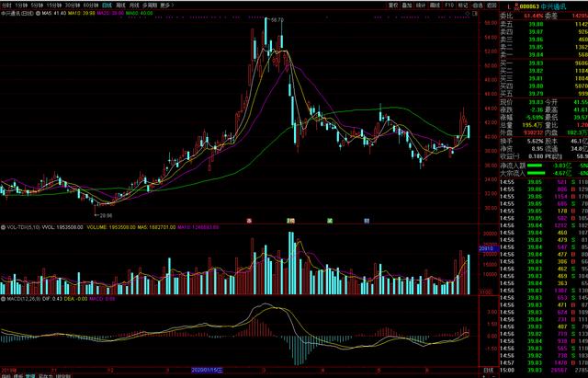
Task: Click the last 15:00 trade tick row
Action: 544,371
